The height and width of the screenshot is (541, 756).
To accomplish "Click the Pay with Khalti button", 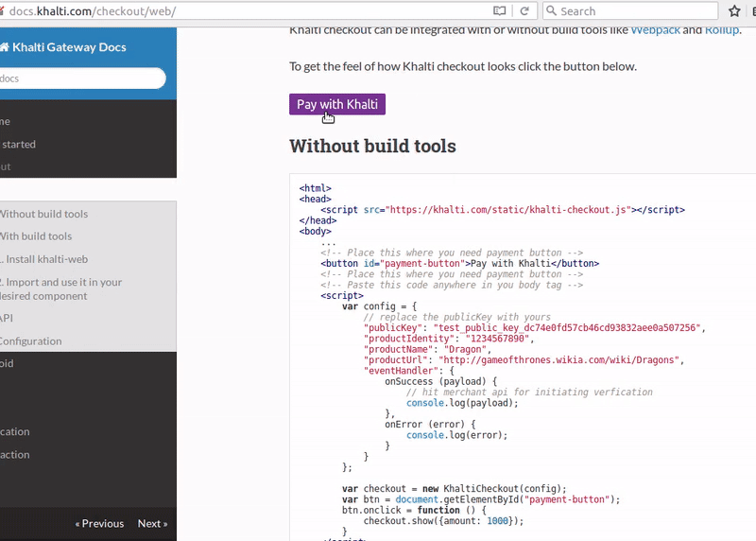I will 337,104.
